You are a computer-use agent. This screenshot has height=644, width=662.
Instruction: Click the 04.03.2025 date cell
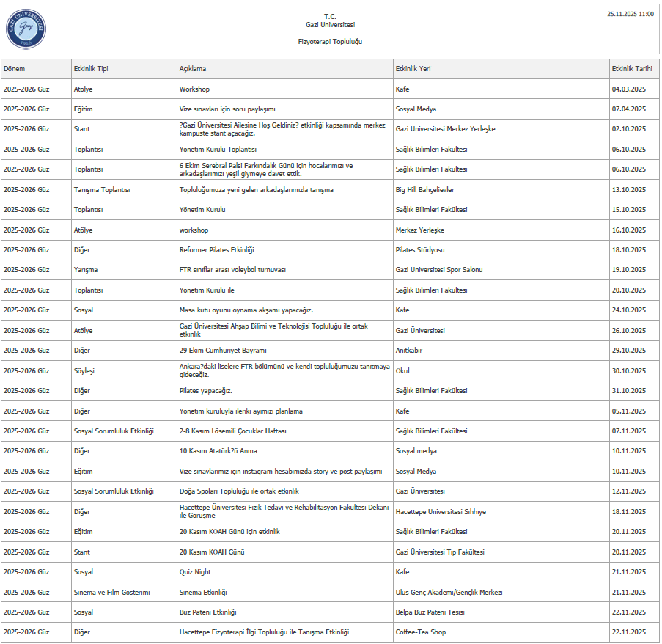pyautogui.click(x=628, y=89)
